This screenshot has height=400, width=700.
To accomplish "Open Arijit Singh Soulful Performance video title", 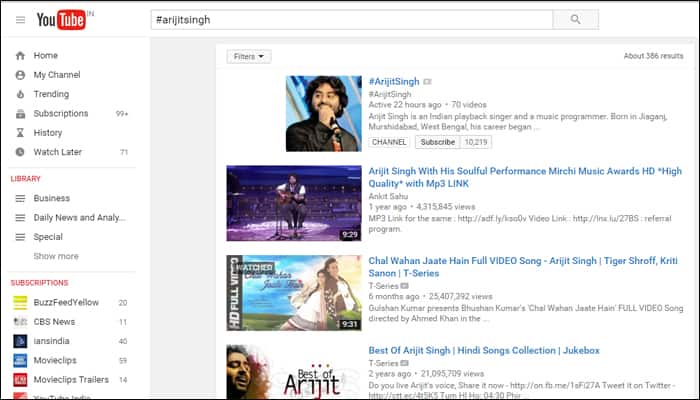I will pyautogui.click(x=525, y=177).
